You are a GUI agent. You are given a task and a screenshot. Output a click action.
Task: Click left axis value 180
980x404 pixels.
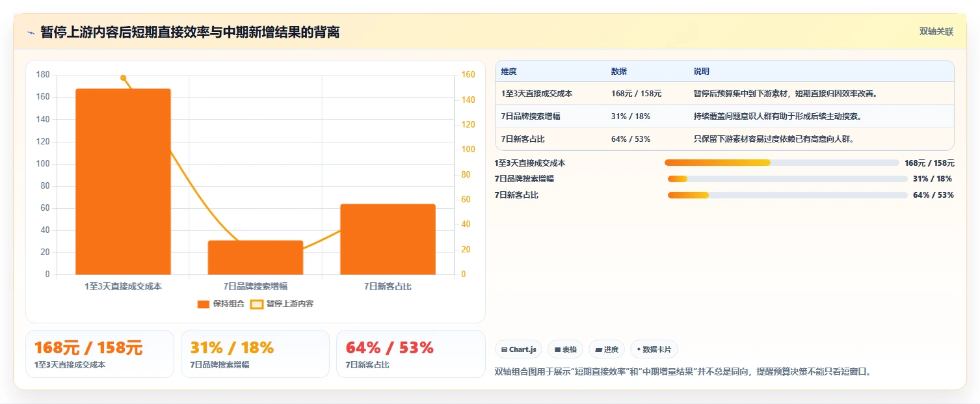pos(44,75)
